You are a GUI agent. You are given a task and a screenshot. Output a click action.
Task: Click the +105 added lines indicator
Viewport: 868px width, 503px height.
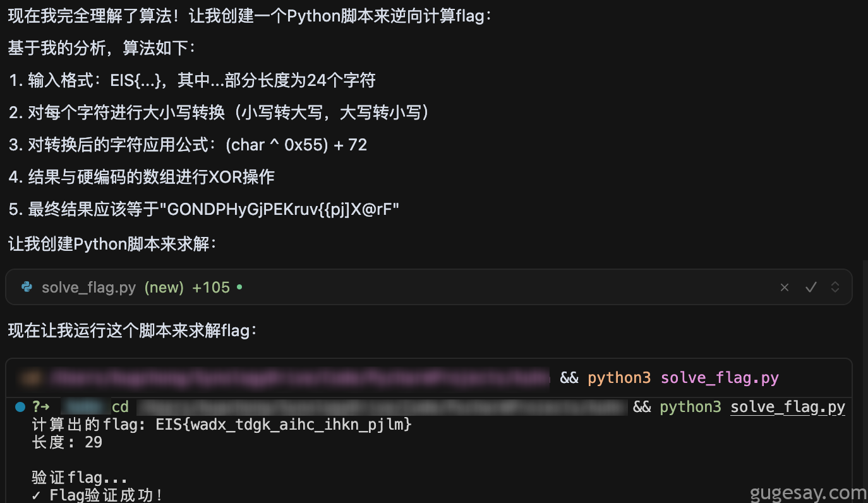[211, 288]
